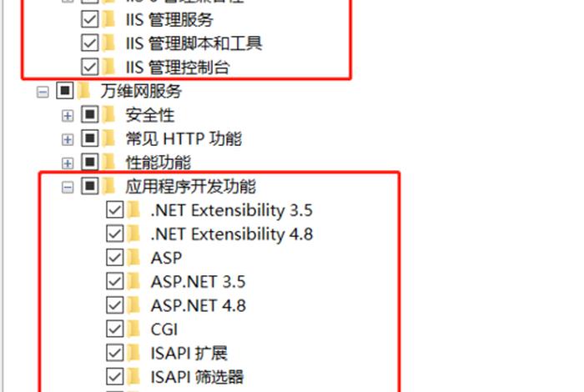
Task: Uncheck the IIS 管理控制台 checkbox
Action: pos(90,67)
